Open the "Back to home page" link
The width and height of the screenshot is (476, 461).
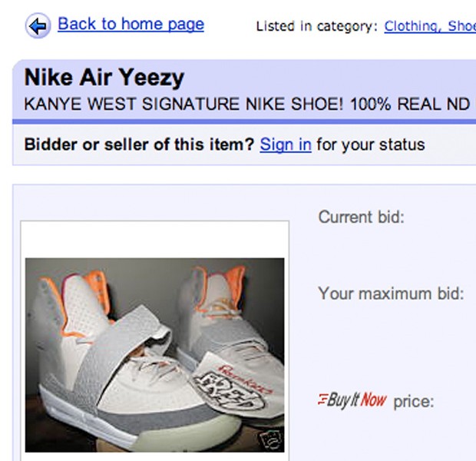[131, 24]
